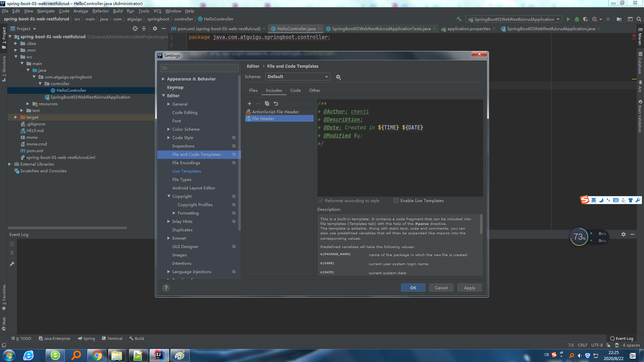Click the reset to default template icon
Image resolution: width=644 pixels, height=362 pixels.
276,104
